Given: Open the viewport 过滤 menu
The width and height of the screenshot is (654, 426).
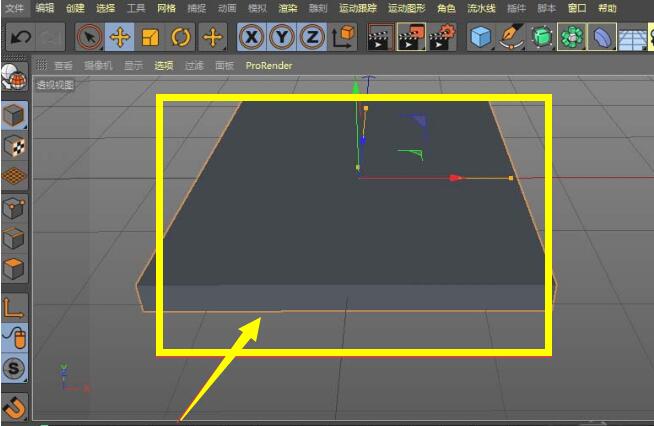Looking at the screenshot, I should [194, 66].
